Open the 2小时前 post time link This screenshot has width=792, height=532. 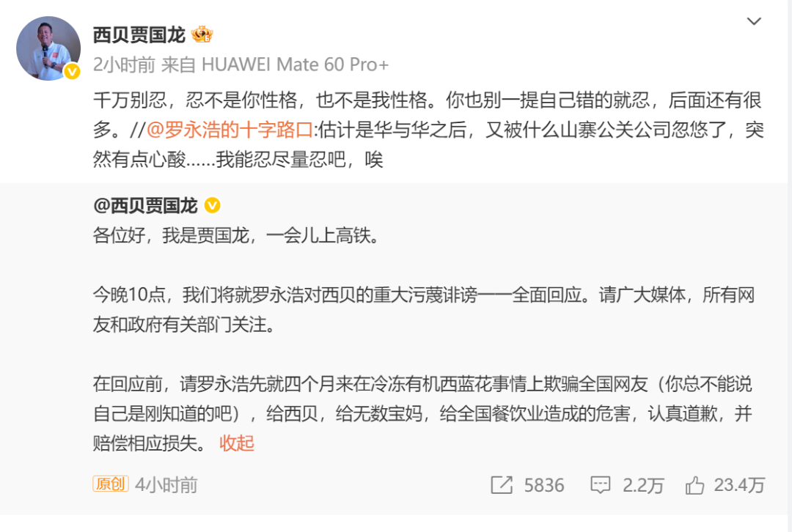pyautogui.click(x=124, y=64)
